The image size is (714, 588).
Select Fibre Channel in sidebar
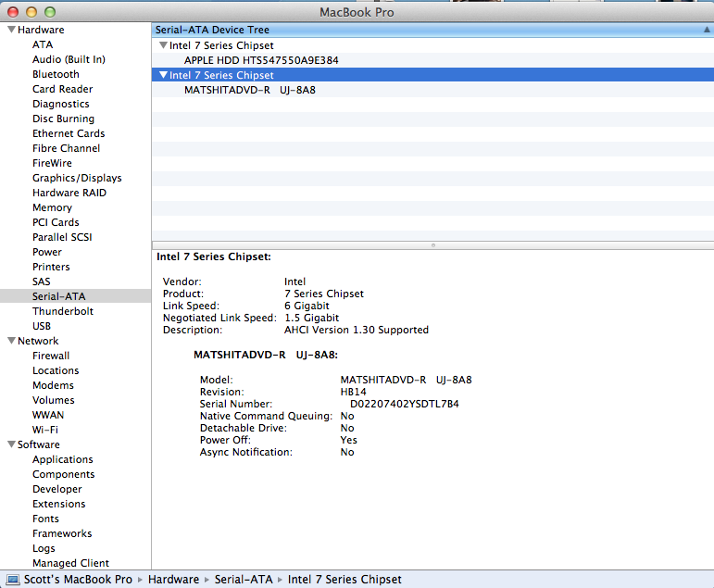[66, 148]
